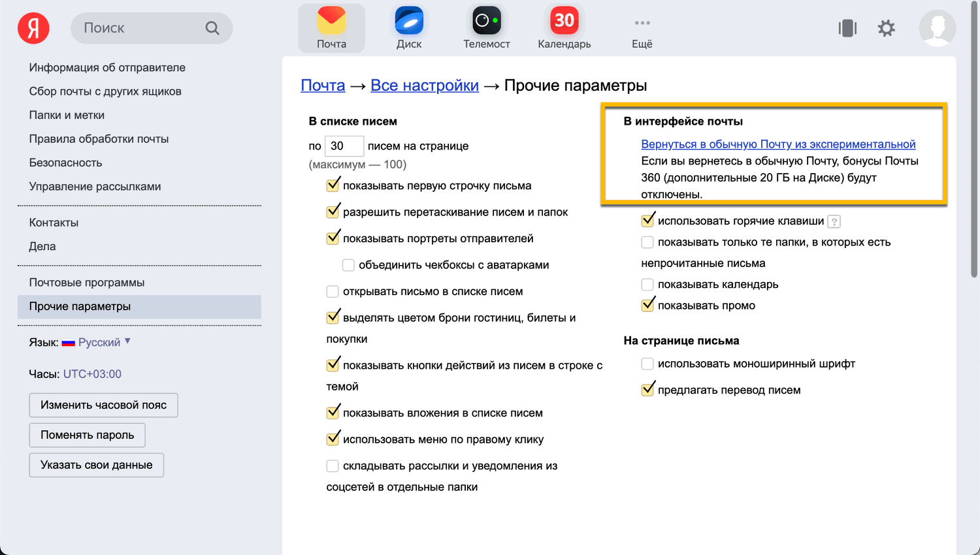Image resolution: width=980 pixels, height=555 pixels.
Task: Toggle использовать горячие клавиши checkbox
Action: click(648, 221)
